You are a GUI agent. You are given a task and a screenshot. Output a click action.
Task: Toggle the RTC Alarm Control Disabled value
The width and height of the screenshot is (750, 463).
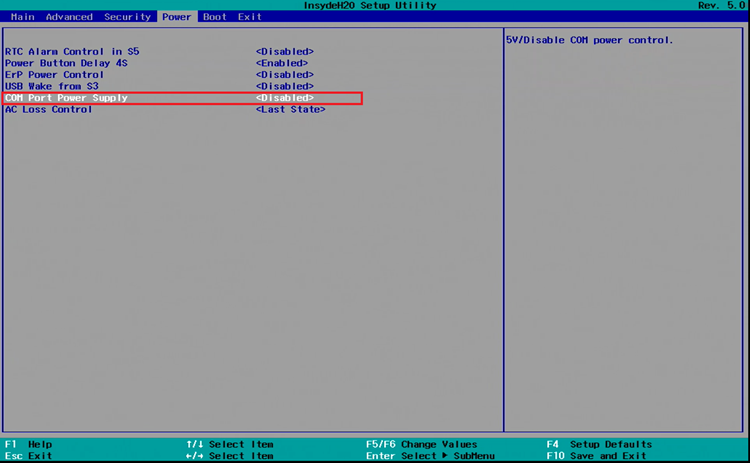pyautogui.click(x=285, y=51)
